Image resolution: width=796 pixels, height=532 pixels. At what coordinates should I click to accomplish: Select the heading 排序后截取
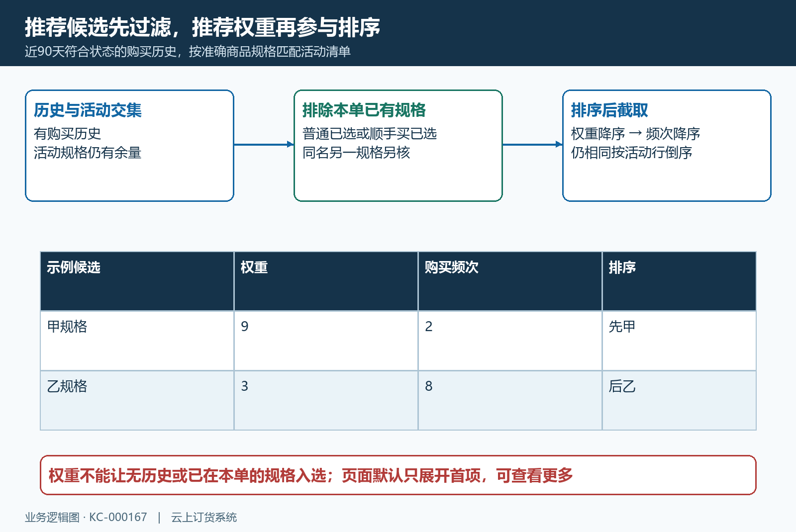click(609, 110)
